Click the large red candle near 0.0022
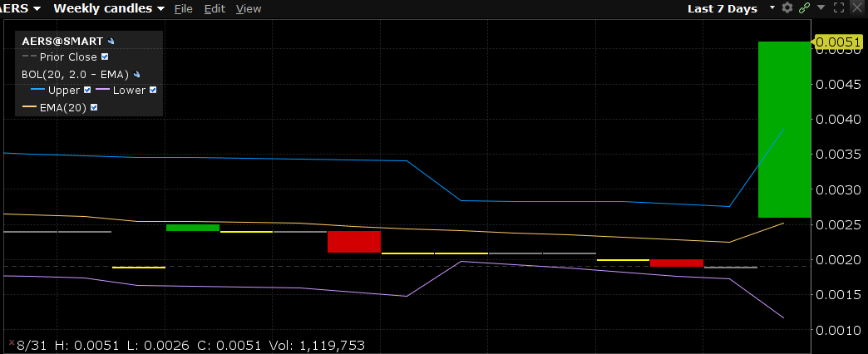Viewport: 868px width, 354px height. click(x=354, y=242)
